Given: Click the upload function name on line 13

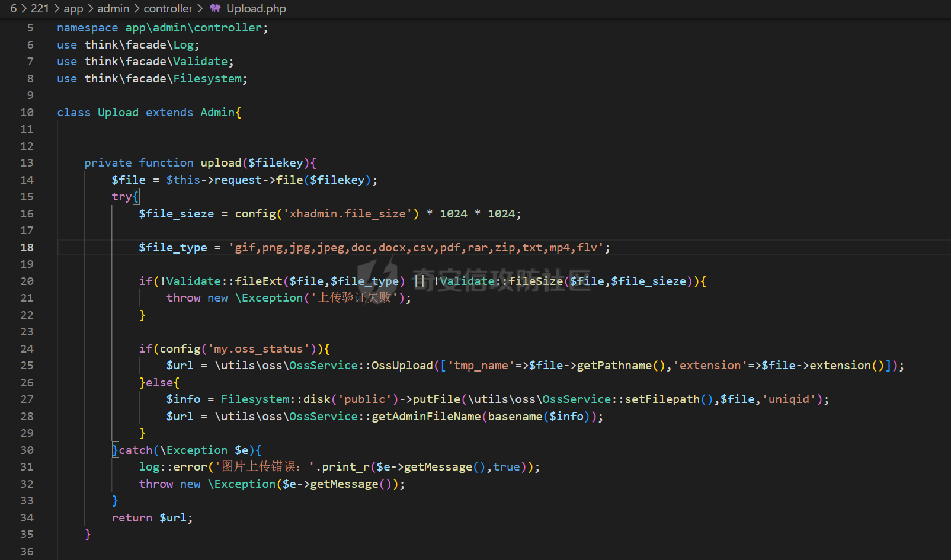Looking at the screenshot, I should pyautogui.click(x=221, y=163).
